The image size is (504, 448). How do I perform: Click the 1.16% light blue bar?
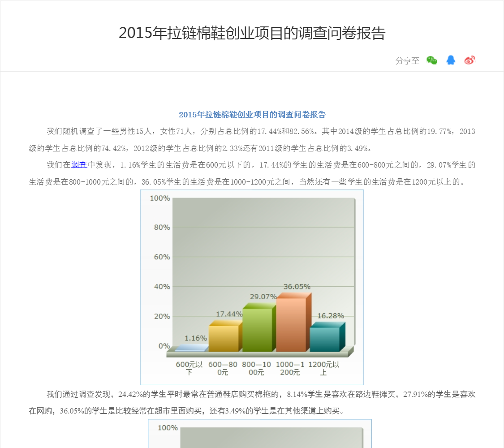coord(192,348)
